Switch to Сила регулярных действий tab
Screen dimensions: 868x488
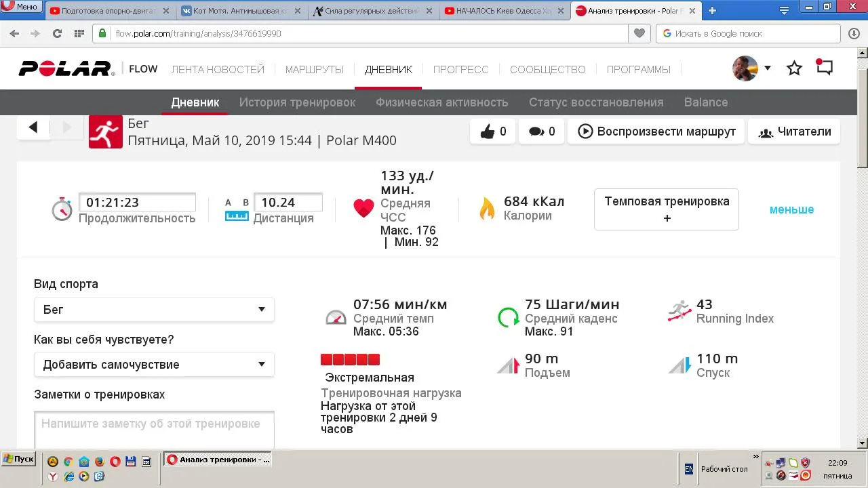(x=374, y=11)
